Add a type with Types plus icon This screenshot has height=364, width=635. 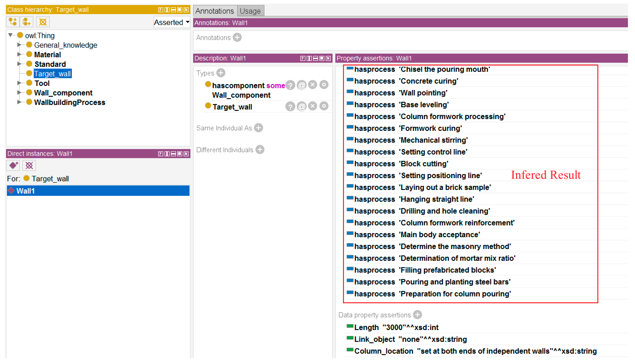coord(221,73)
